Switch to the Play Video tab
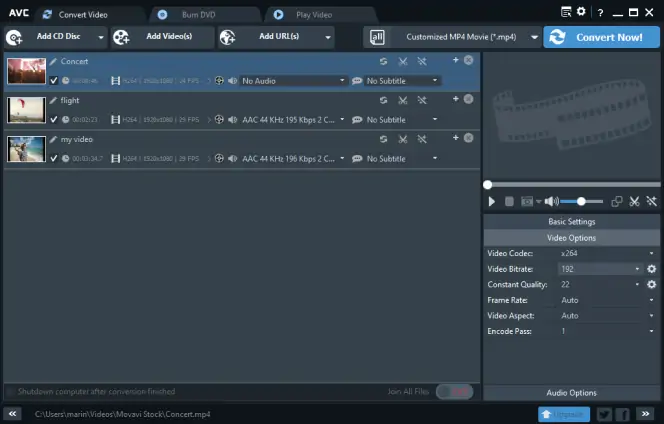Screen dimensions: 664x424 coord(320,15)
